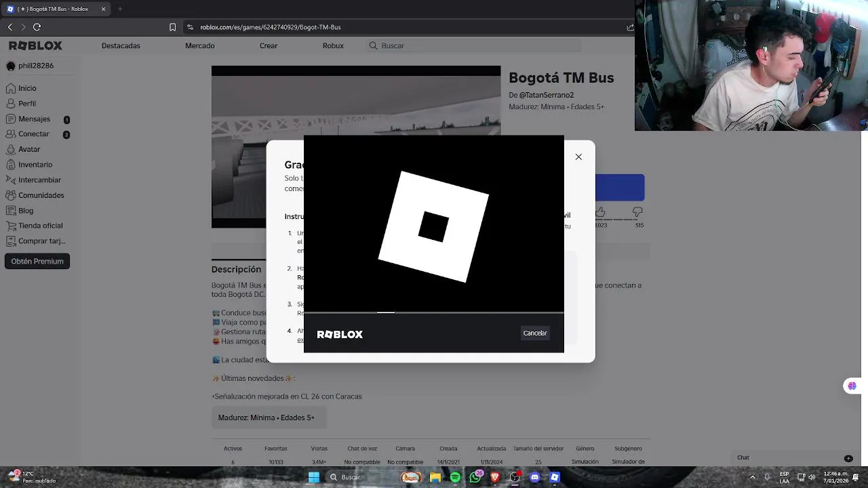Open the taskbar clock and date
Screen dimensions: 868x488
coord(836,477)
